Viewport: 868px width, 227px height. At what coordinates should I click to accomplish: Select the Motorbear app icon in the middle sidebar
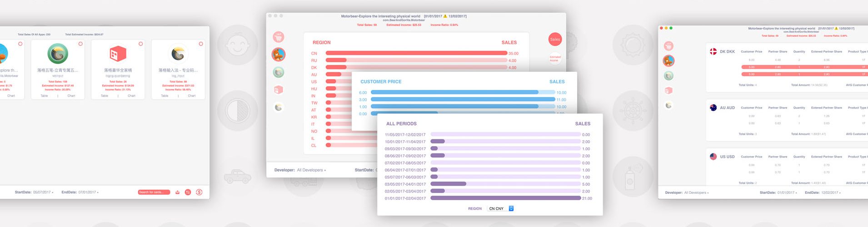(x=279, y=54)
